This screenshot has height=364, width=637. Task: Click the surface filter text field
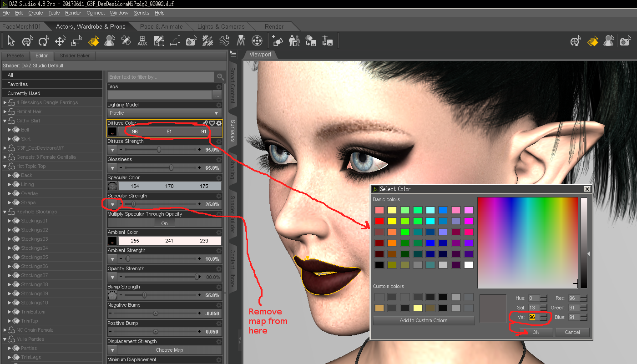click(162, 77)
